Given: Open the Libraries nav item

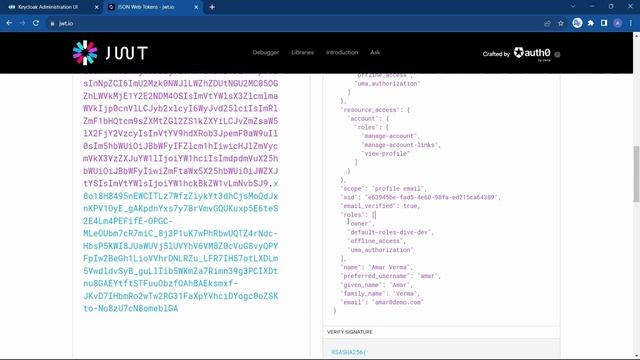Looking at the screenshot, I should (302, 52).
